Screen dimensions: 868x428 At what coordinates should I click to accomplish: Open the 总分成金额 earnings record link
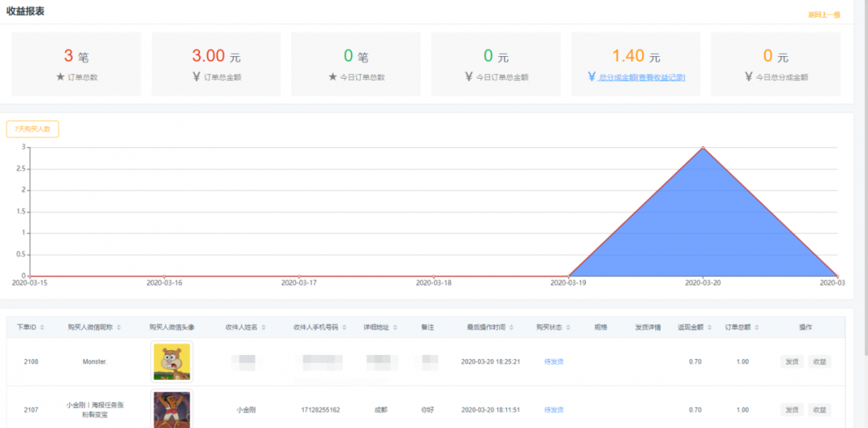pyautogui.click(x=641, y=77)
